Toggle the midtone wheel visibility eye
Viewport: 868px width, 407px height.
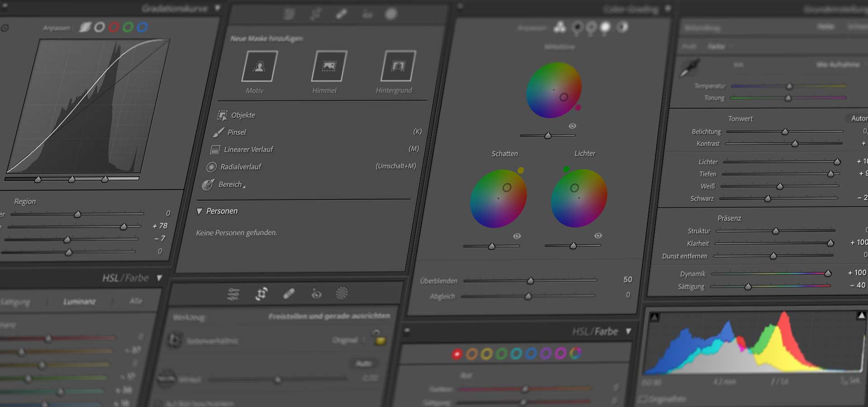coord(572,126)
